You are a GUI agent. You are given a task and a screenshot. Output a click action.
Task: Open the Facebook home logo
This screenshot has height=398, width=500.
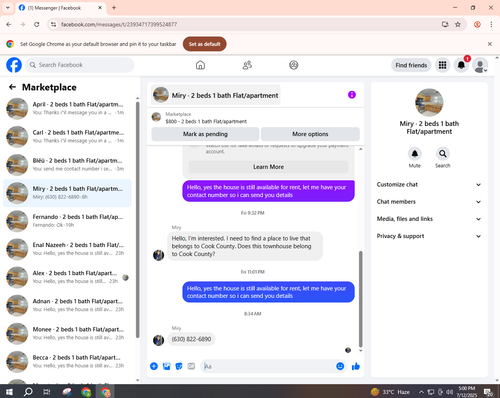pos(14,65)
